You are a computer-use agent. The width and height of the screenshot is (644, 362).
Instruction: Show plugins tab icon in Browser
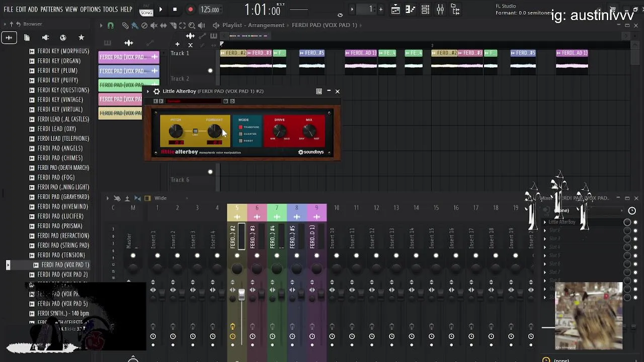click(45, 38)
